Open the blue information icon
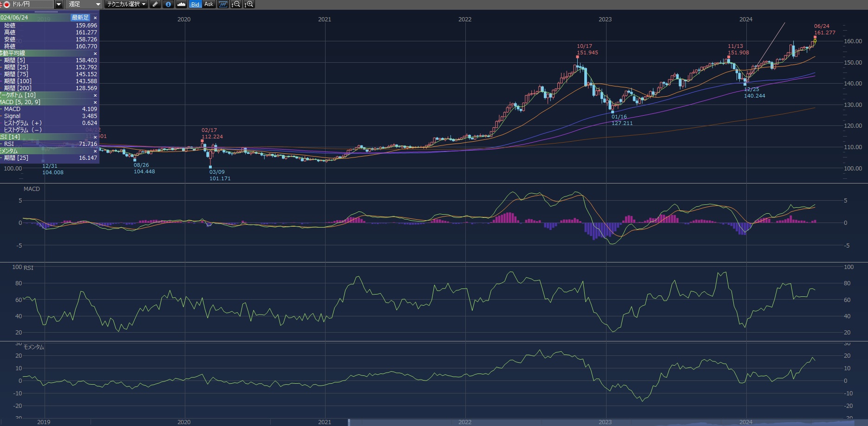 pyautogui.click(x=168, y=4)
